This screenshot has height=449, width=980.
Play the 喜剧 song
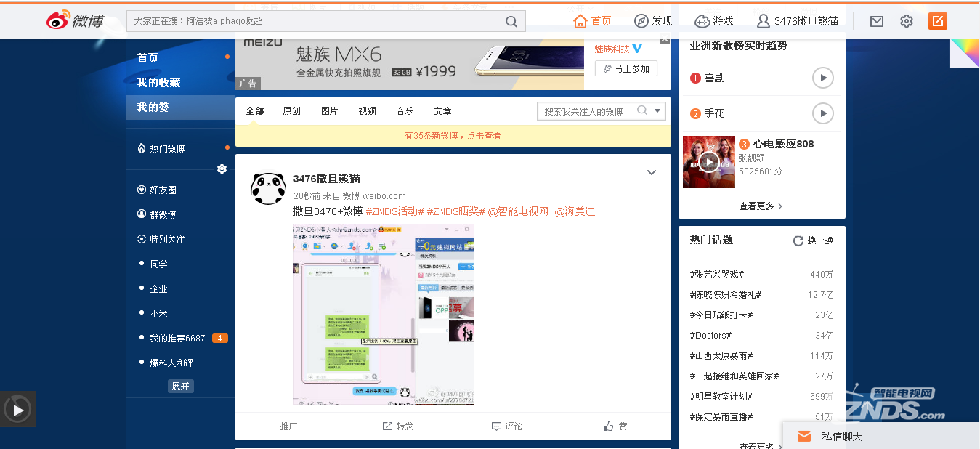tap(822, 78)
